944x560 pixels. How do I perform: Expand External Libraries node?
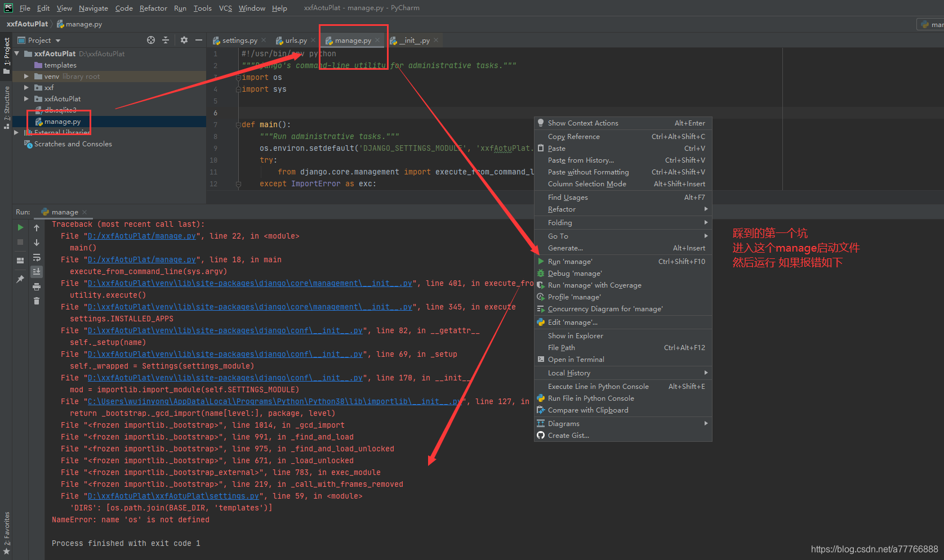[x=17, y=132]
